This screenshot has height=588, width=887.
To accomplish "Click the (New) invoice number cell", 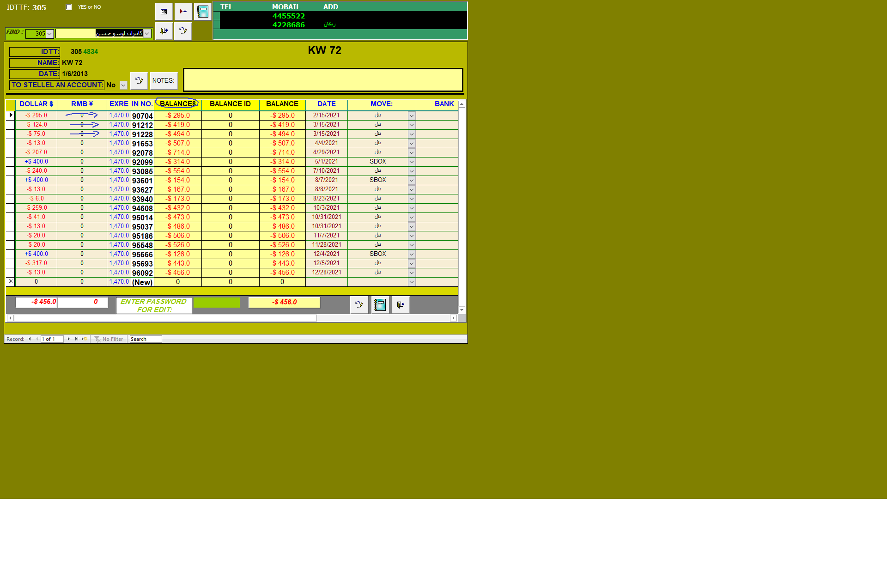I will pyautogui.click(x=142, y=282).
